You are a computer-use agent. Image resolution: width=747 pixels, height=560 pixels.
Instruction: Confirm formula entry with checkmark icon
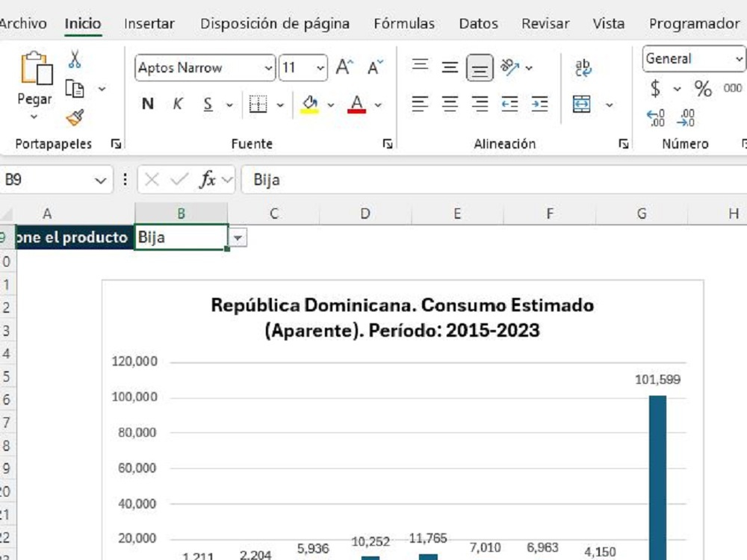point(179,179)
